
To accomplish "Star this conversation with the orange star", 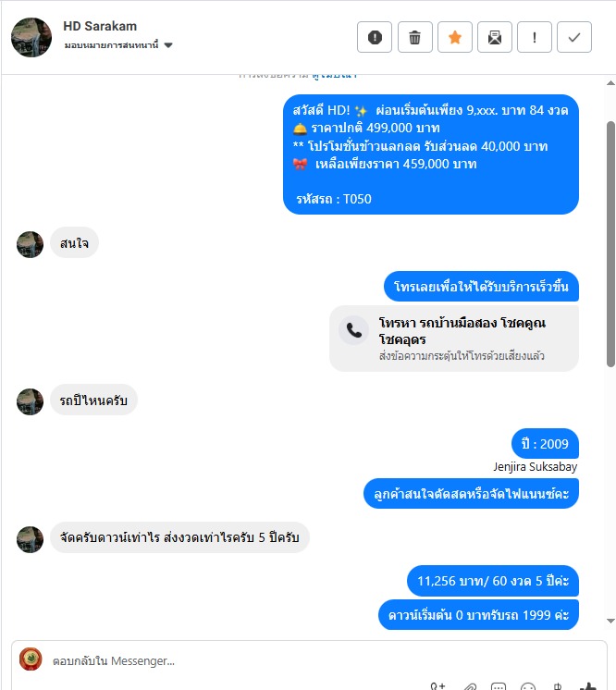I will click(x=455, y=37).
